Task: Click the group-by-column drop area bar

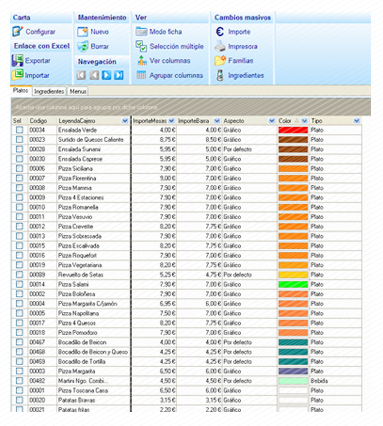Action: pos(191,107)
